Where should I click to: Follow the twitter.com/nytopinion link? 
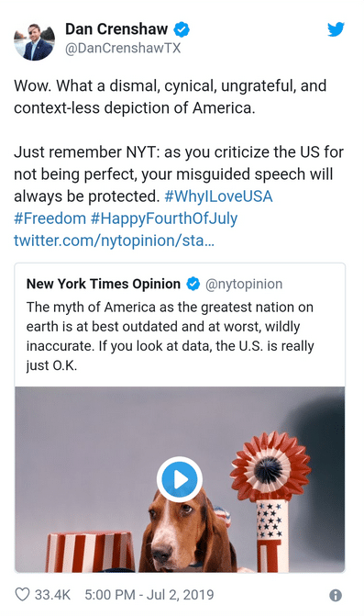coord(114,241)
